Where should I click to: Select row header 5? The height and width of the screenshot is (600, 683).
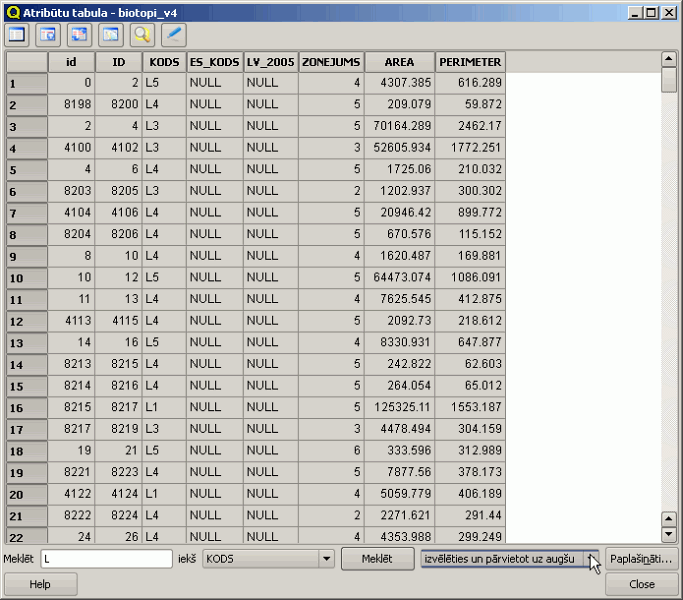[x=27, y=169]
